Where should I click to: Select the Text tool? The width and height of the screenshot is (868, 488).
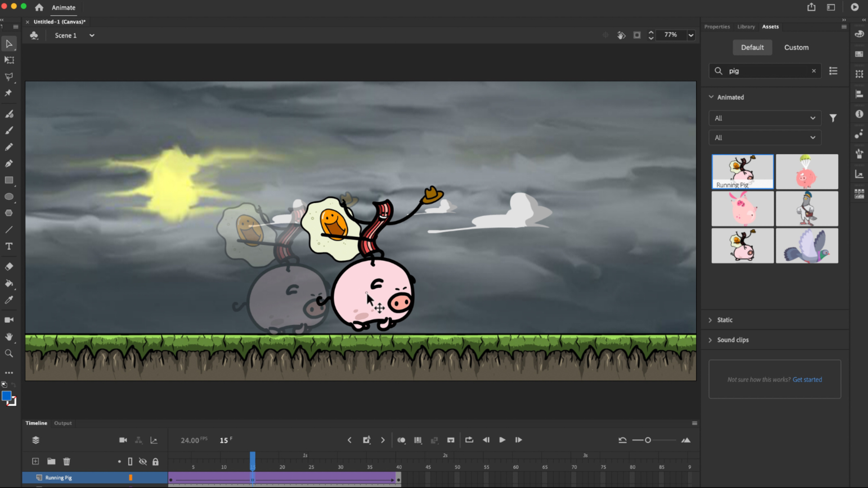[x=9, y=246]
